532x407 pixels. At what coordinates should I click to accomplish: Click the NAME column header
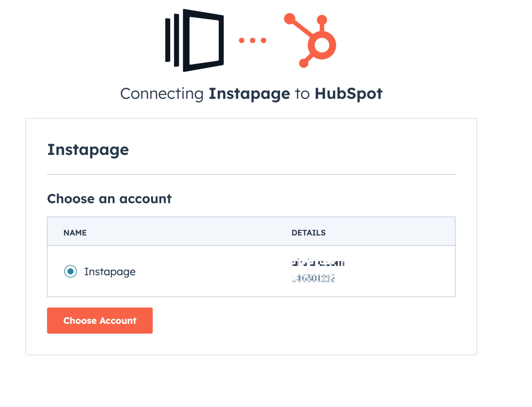tap(75, 233)
